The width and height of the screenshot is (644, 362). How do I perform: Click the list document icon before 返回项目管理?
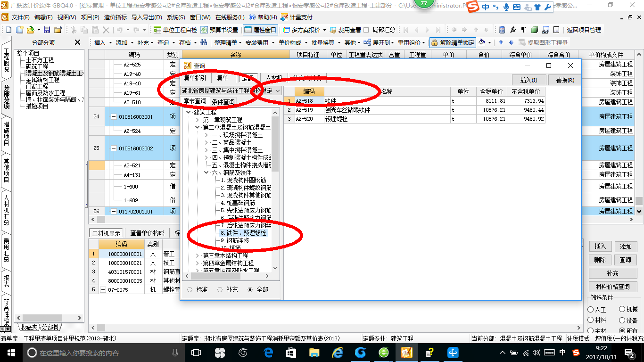556,30
